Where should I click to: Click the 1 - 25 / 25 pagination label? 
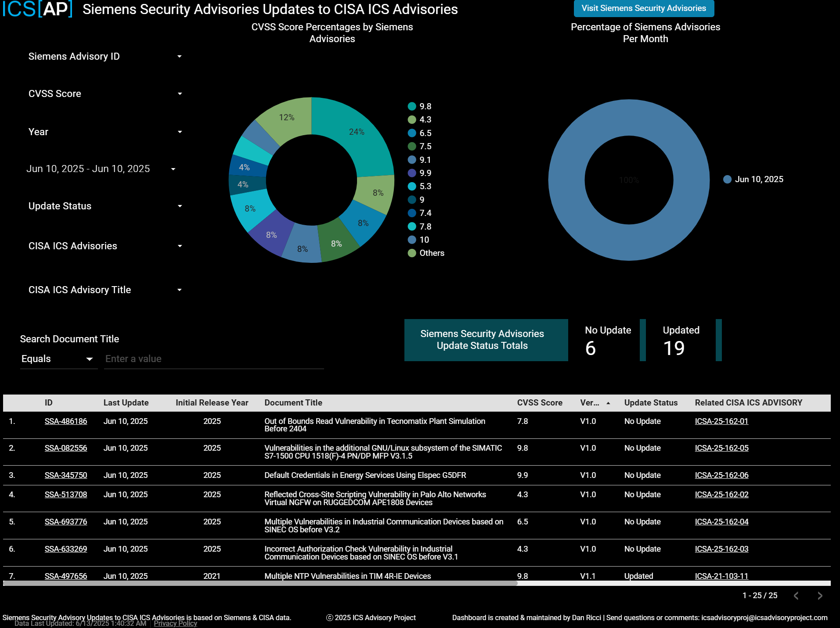pos(760,596)
